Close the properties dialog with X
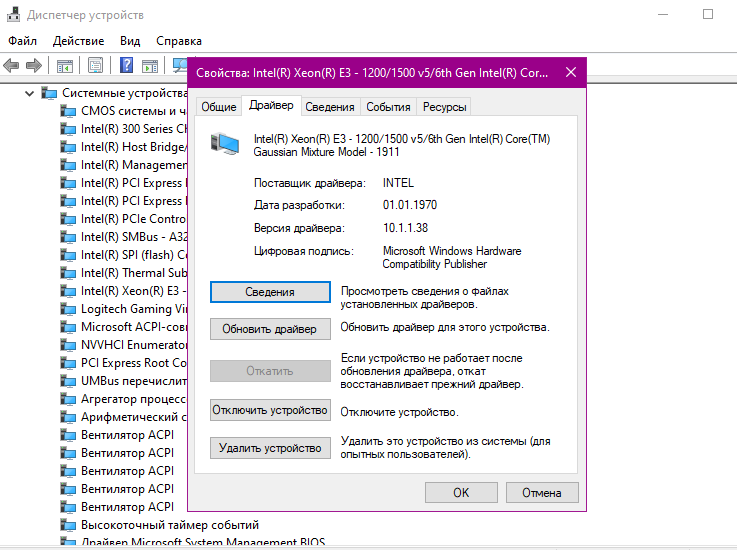This screenshot has height=550, width=737. [571, 72]
